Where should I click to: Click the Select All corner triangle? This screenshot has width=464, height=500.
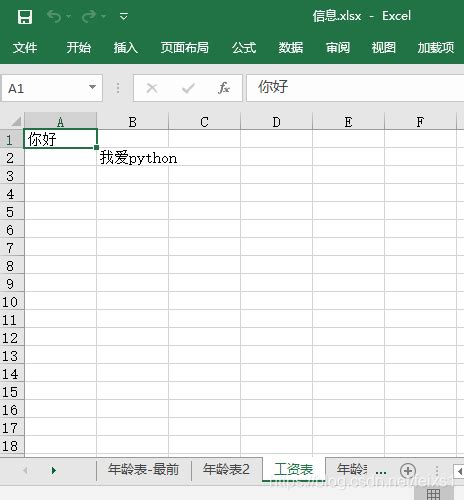15,121
